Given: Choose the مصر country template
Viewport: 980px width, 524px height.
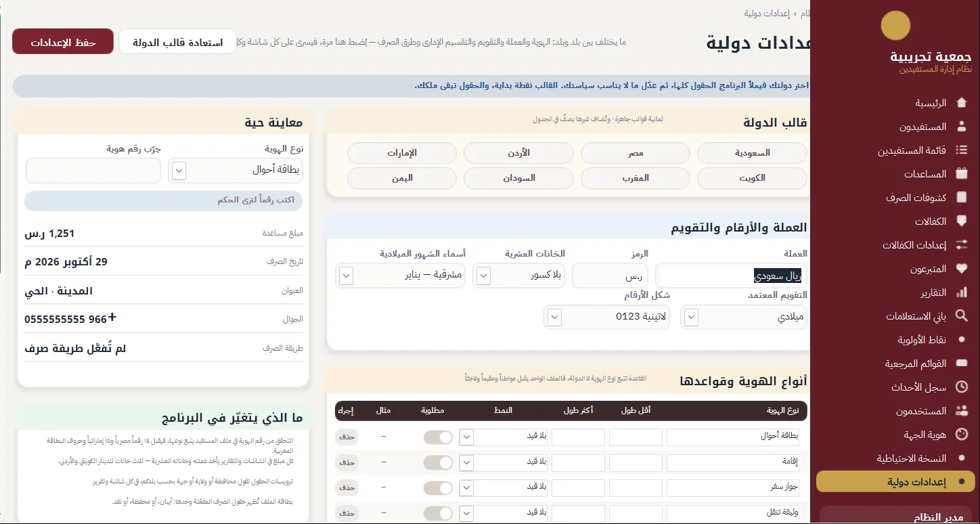Looking at the screenshot, I should tap(636, 153).
